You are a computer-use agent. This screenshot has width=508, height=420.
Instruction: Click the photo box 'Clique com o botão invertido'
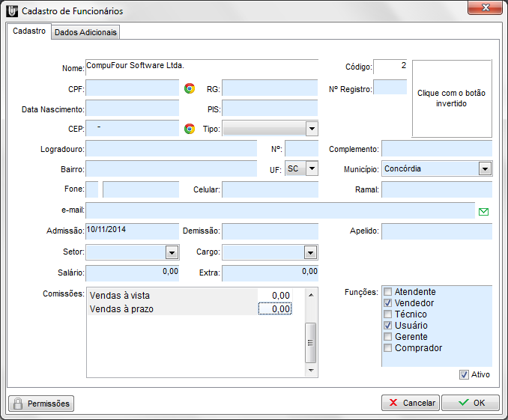(451, 98)
